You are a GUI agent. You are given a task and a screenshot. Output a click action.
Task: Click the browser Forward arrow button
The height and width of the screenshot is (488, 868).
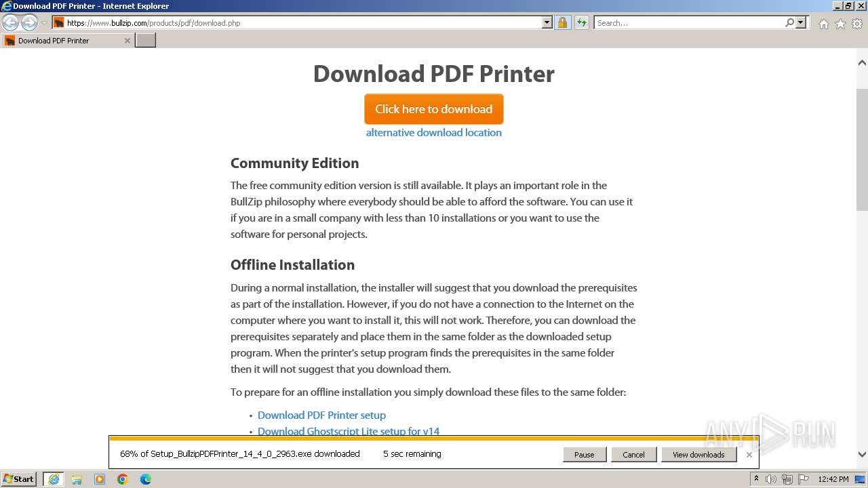29,22
